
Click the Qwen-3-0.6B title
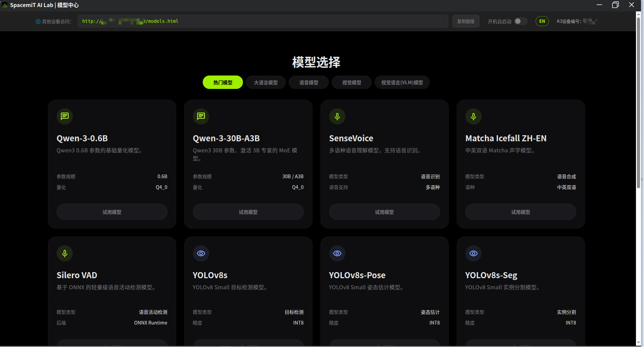point(82,138)
